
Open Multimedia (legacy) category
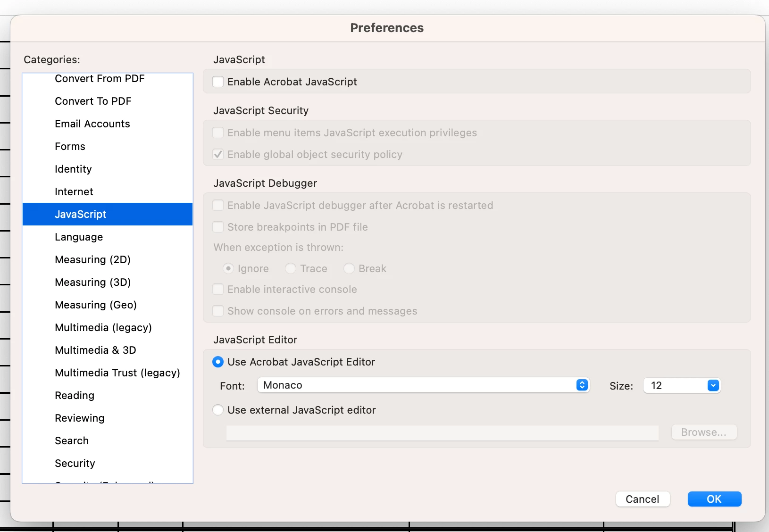pyautogui.click(x=108, y=327)
